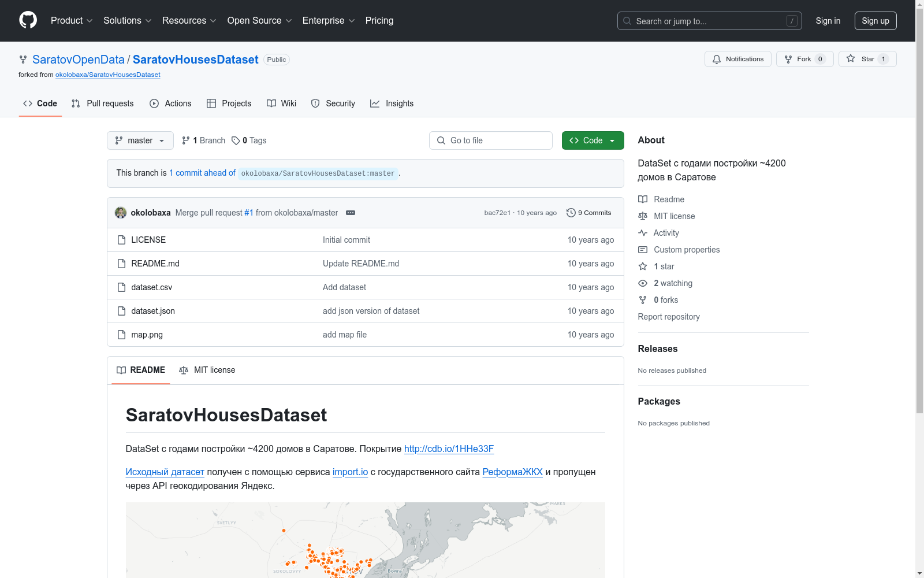Open the Actions tab

(x=170, y=103)
